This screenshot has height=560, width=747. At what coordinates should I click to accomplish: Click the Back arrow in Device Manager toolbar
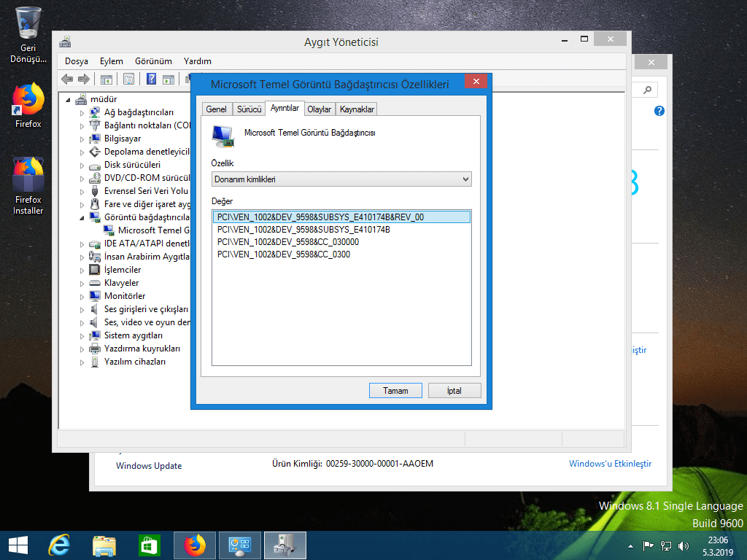pyautogui.click(x=67, y=79)
